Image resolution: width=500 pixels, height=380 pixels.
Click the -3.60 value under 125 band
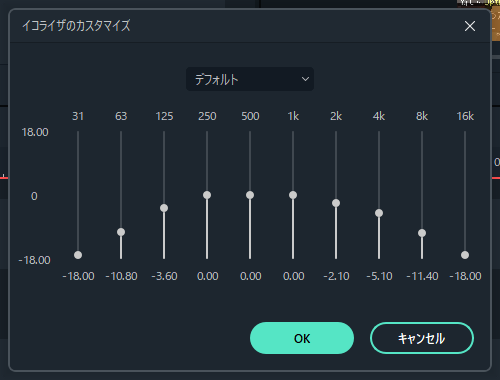click(x=164, y=276)
